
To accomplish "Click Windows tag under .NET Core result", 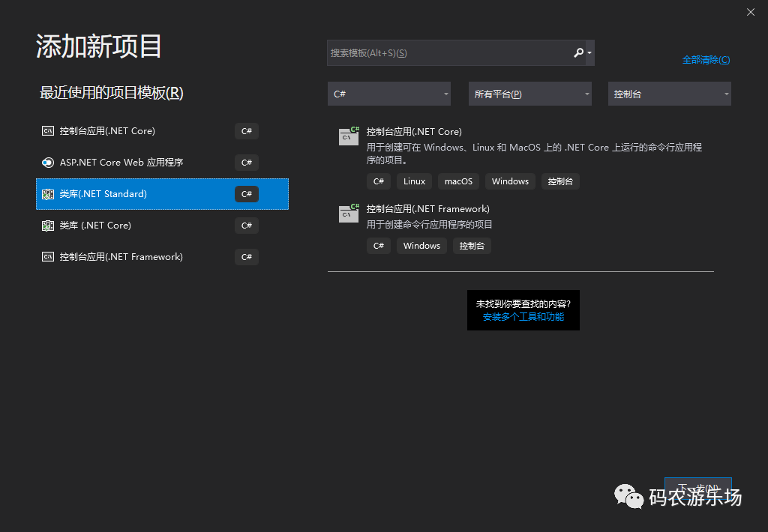I will coord(510,181).
